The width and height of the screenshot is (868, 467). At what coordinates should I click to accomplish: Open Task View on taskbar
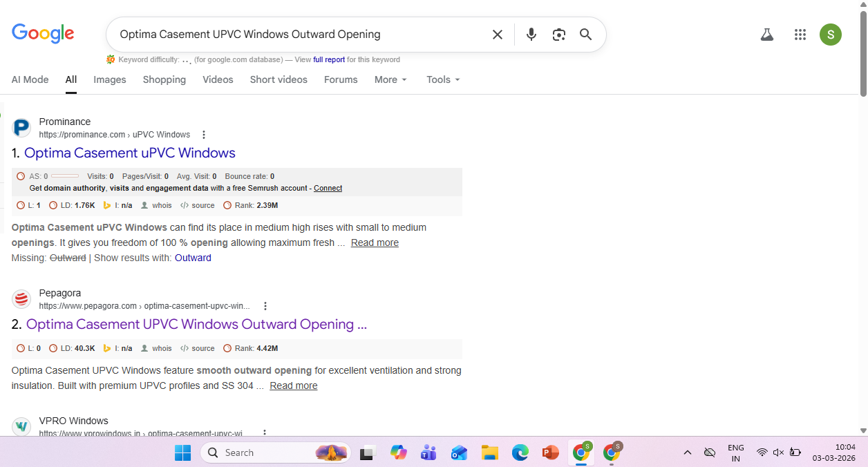coord(367,452)
